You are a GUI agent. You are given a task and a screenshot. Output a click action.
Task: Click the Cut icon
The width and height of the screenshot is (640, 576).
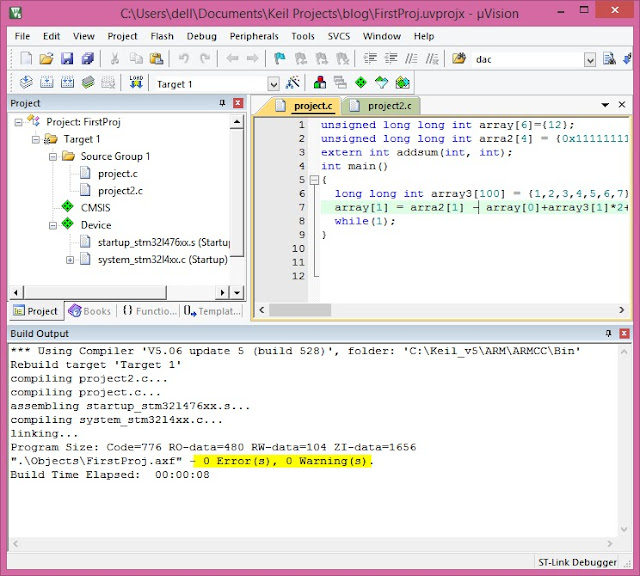pos(115,59)
